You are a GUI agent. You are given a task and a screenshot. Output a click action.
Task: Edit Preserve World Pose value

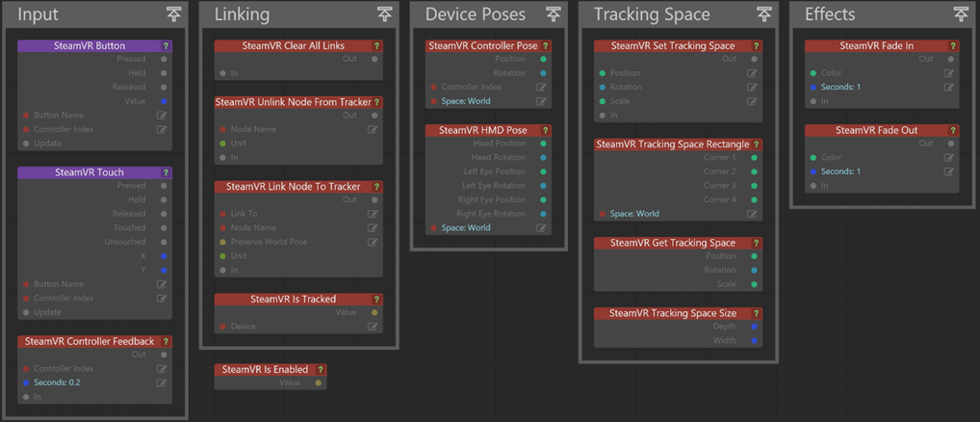[x=373, y=242]
